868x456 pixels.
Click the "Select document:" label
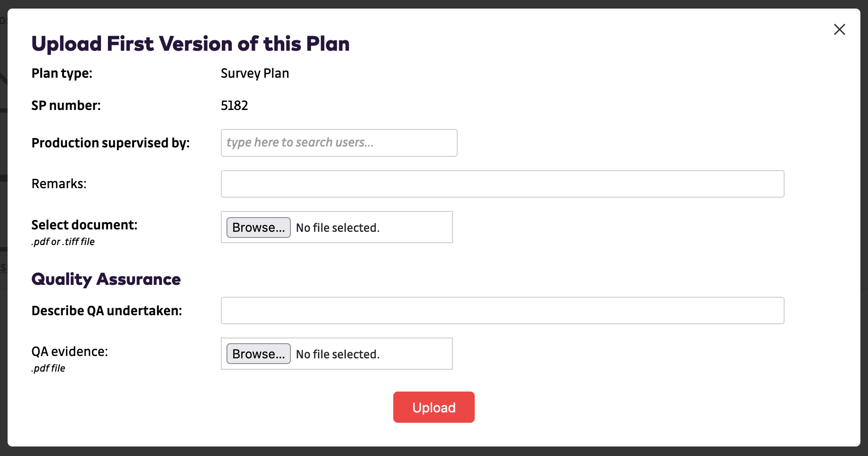click(84, 225)
